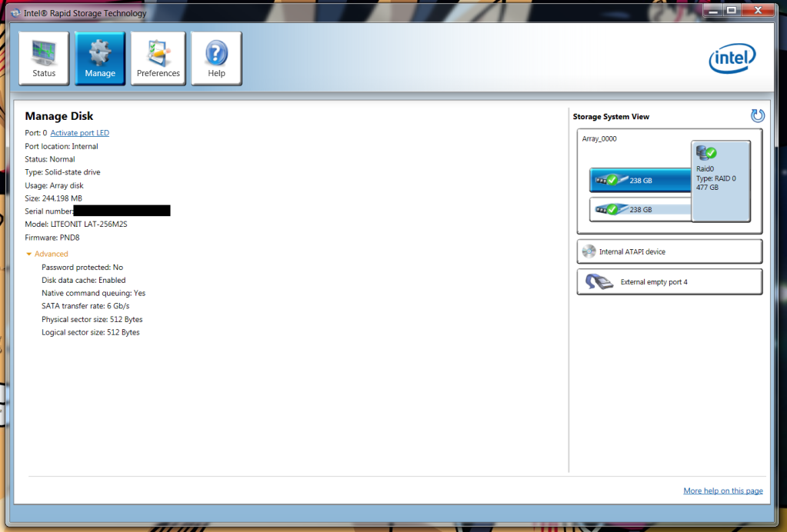Click the text 'Size: 244,198 MB'
Viewport: 787px width, 532px height.
tap(53, 198)
